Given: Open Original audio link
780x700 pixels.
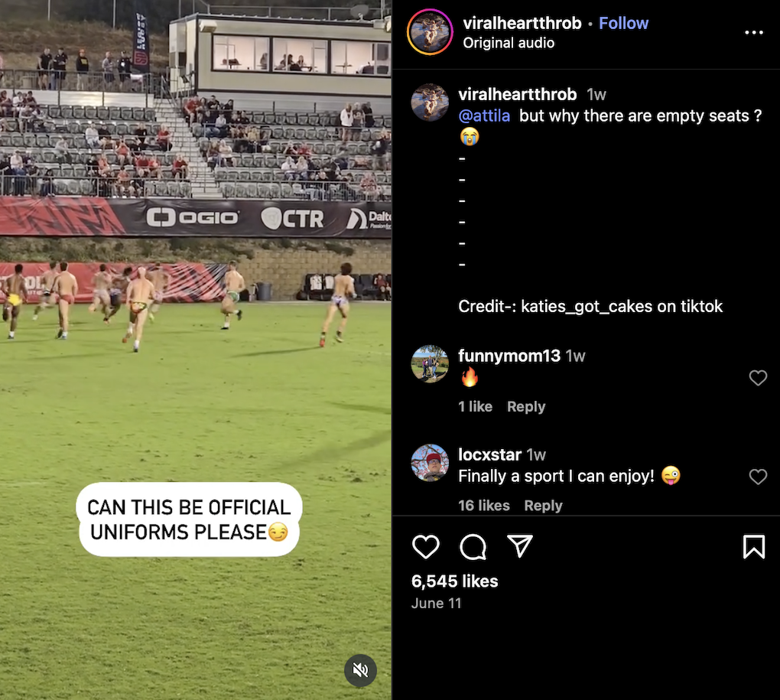Looking at the screenshot, I should 509,44.
